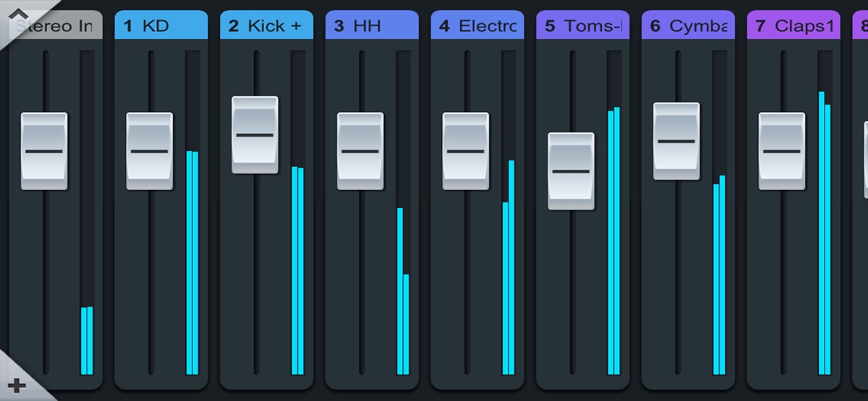
Task: Click the Kick + channel fader handle
Action: click(x=255, y=134)
